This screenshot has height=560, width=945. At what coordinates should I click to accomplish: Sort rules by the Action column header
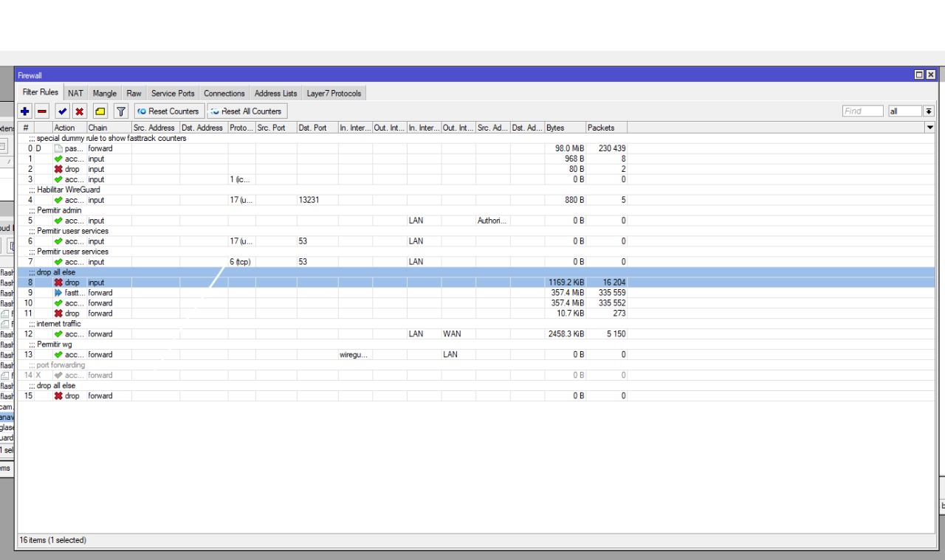[x=69, y=128]
